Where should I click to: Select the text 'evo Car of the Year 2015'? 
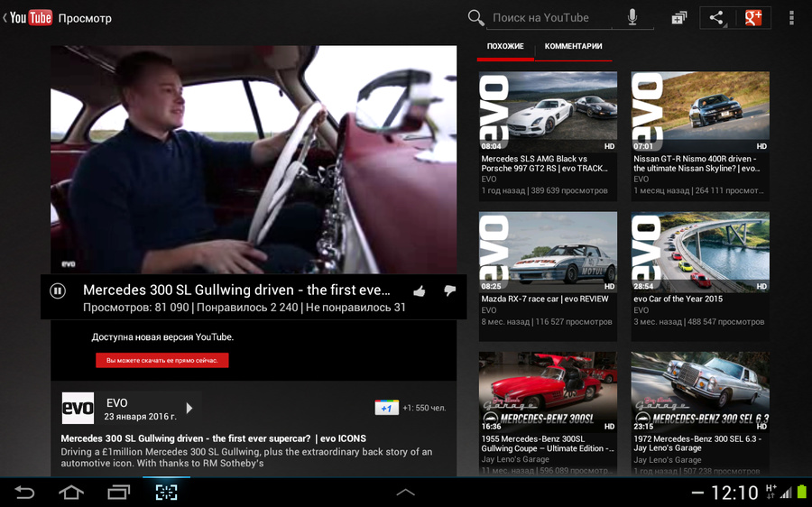pyautogui.click(x=678, y=299)
